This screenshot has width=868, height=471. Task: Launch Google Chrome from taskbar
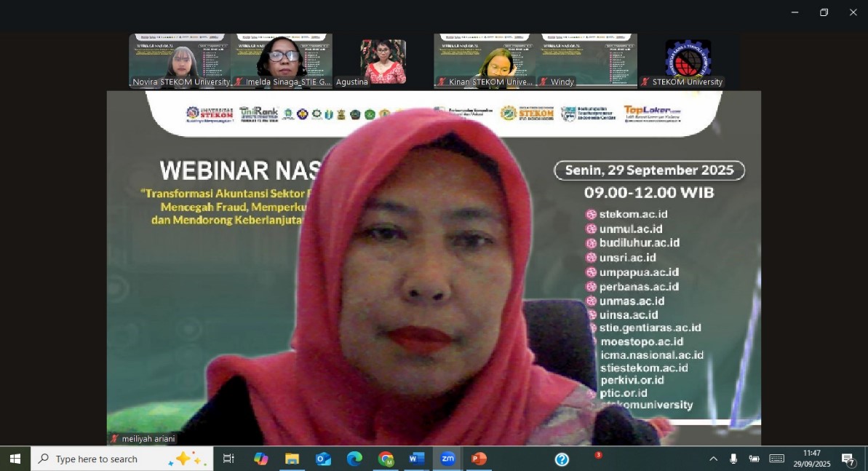386,459
